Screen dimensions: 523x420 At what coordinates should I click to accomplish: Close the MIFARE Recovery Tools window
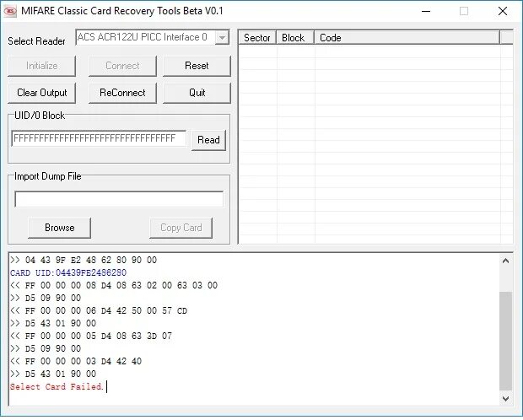tap(502, 11)
